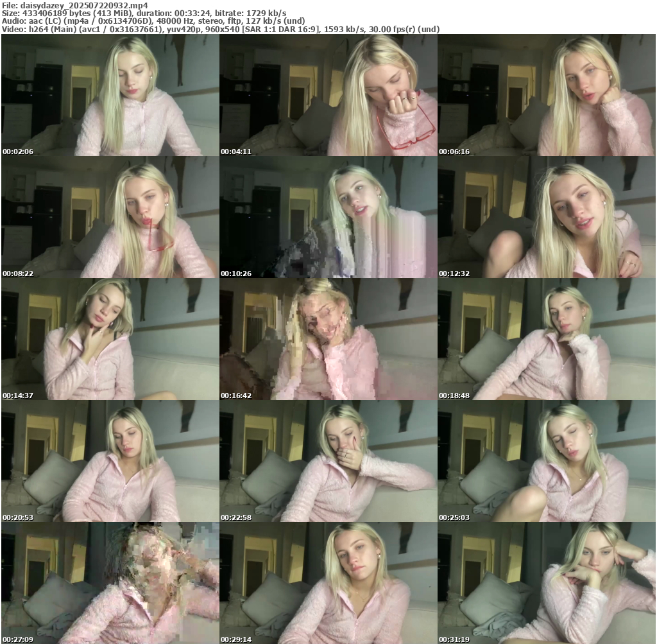Open the glitched frame at 00:10:26
This screenshot has height=644, width=657.
328,217
